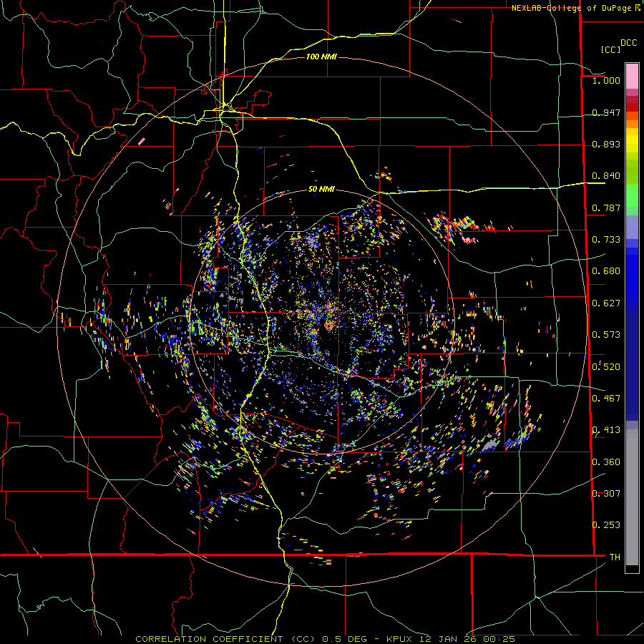Click the 0.360 scale value
Screen dimensions: 644x644
606,462
